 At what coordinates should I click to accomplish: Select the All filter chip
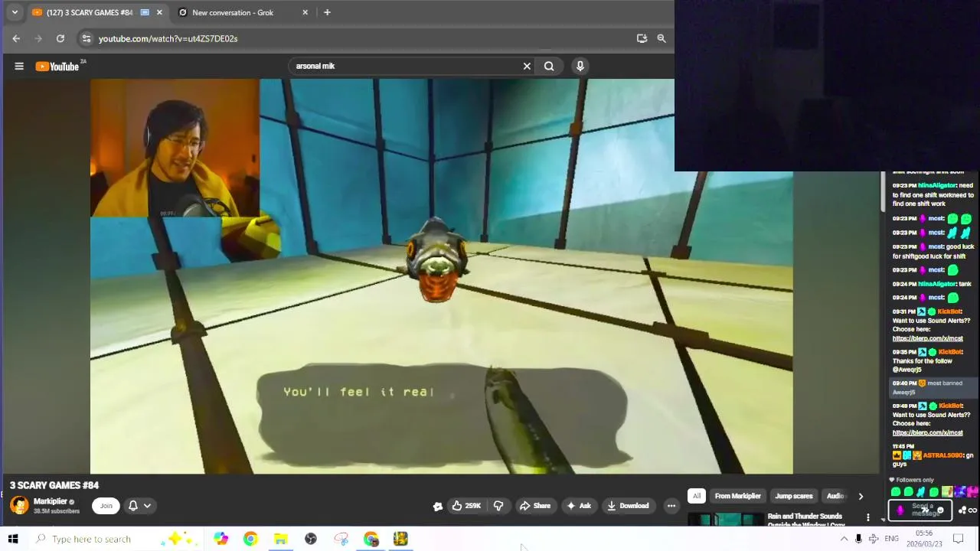pos(696,496)
